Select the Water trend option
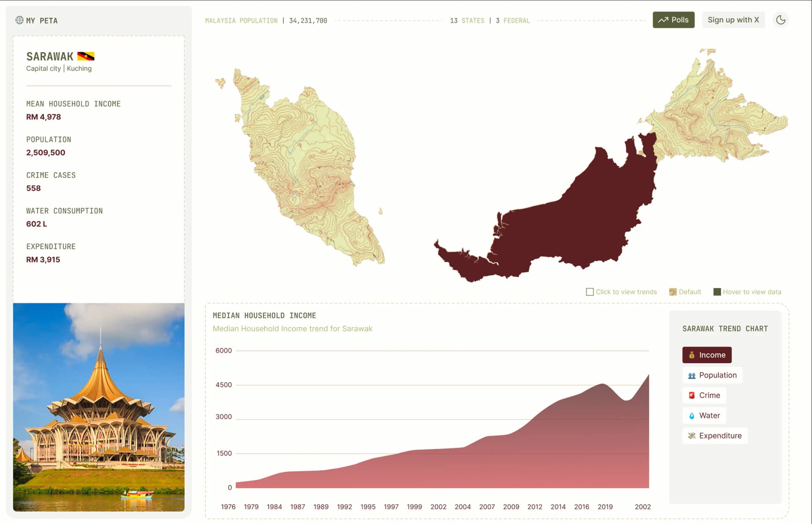 (x=704, y=416)
